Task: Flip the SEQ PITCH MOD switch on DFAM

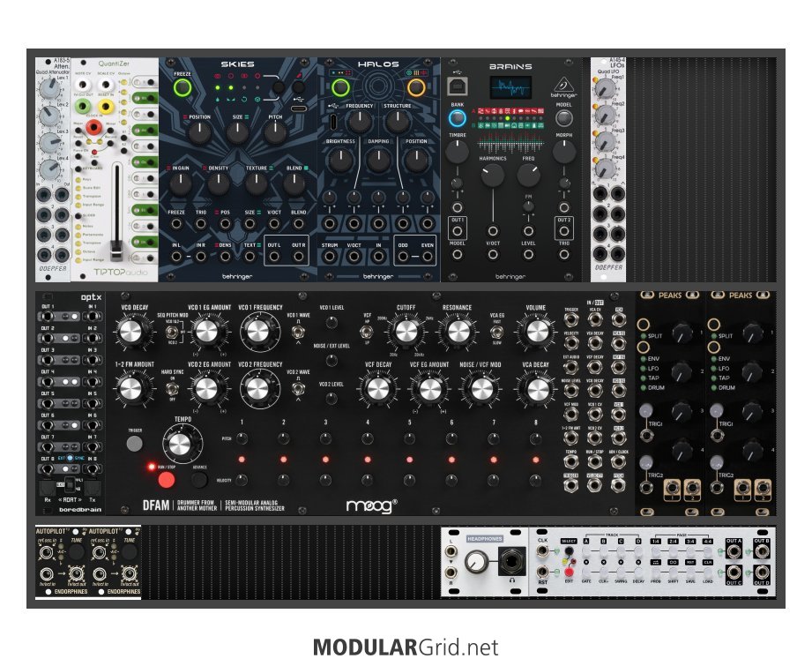Action: pyautogui.click(x=174, y=331)
